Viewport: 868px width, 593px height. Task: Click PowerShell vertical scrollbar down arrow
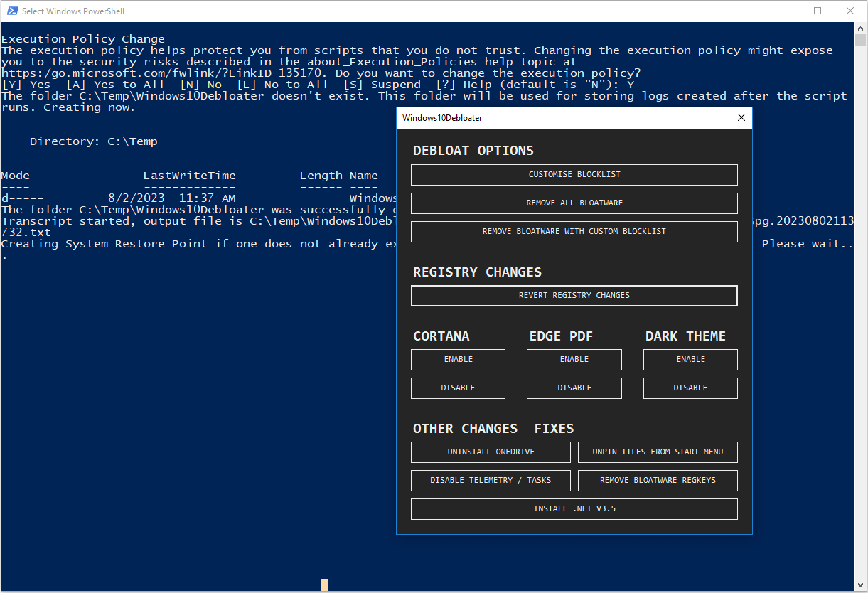(x=861, y=585)
